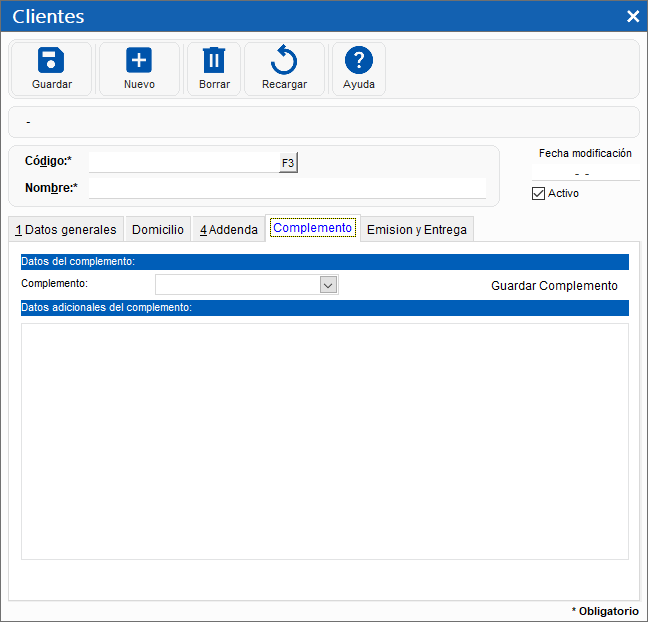
Task: Close the Clientes window
Action: pos(632,16)
